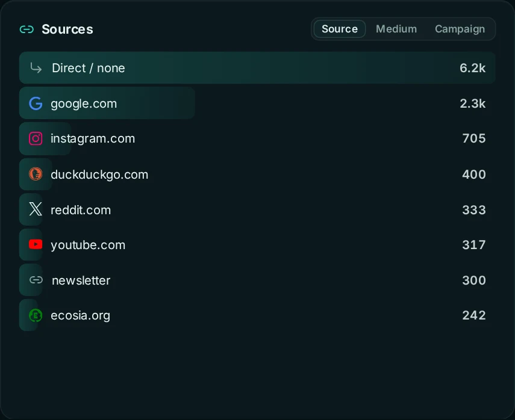This screenshot has width=515, height=420.
Task: Click the Ecosia logo icon
Action: pyautogui.click(x=36, y=315)
